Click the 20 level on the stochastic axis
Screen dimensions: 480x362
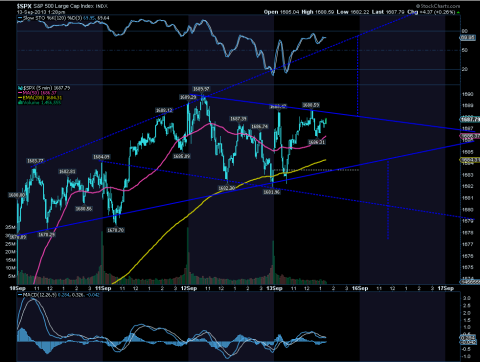pyautogui.click(x=465, y=69)
